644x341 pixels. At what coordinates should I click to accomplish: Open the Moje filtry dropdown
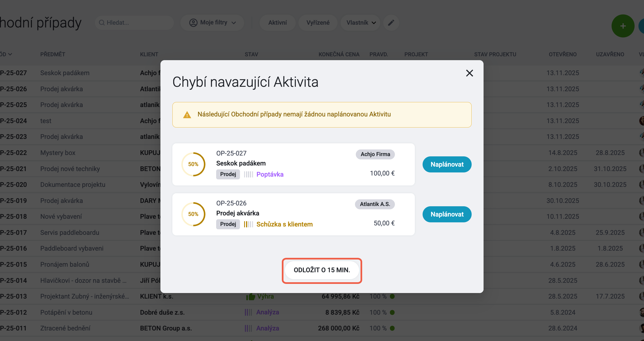pos(212,23)
